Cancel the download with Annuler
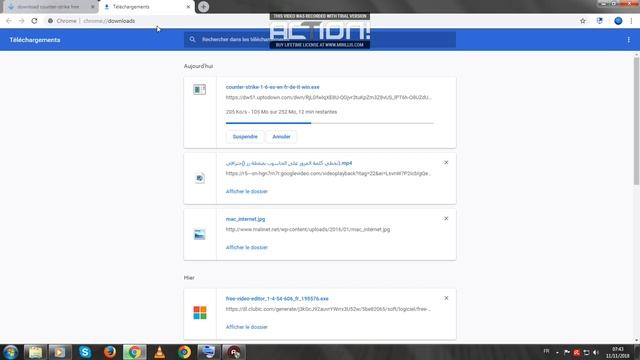Viewport: 640px width, 360px height. [x=281, y=137]
